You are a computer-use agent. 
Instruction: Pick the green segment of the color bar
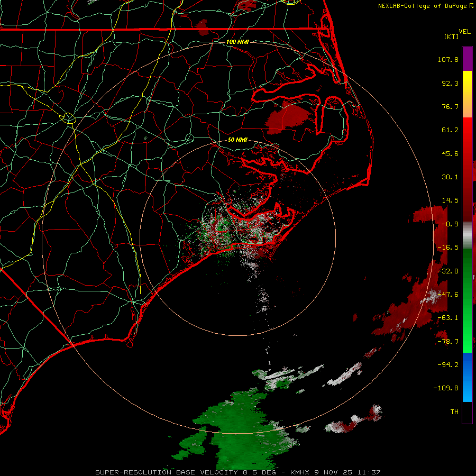(x=467, y=300)
